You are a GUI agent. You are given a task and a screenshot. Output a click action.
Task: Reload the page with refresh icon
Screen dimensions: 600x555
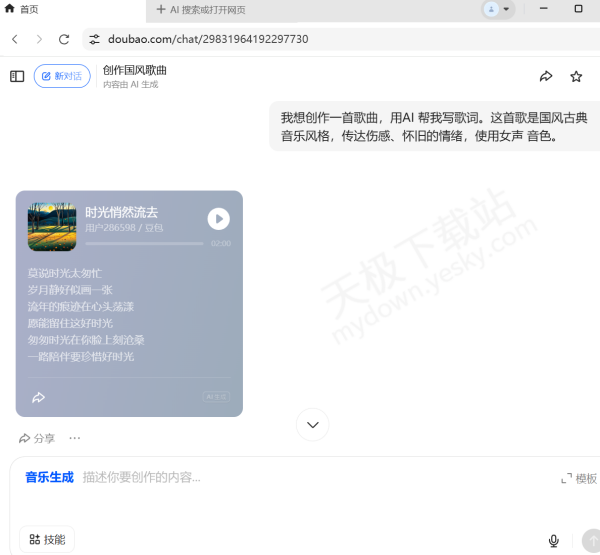[64, 39]
